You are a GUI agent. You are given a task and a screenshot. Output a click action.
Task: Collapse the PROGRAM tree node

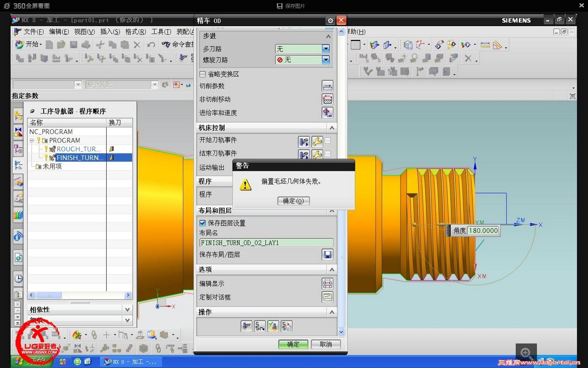point(31,140)
